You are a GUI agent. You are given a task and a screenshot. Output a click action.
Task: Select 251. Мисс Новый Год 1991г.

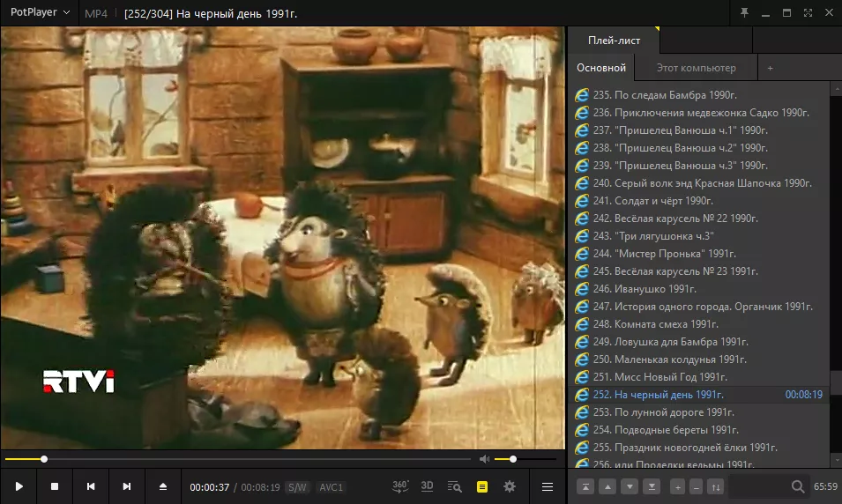pyautogui.click(x=699, y=377)
